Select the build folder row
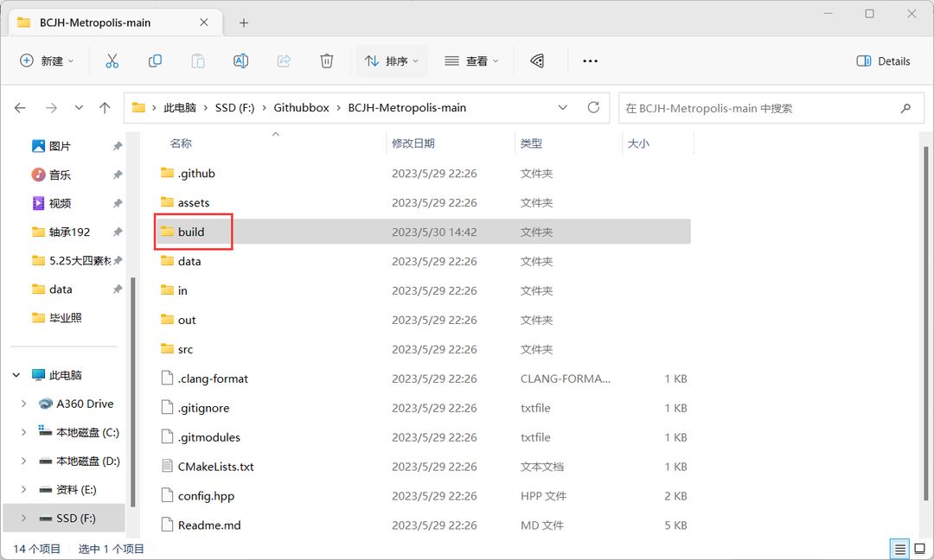Viewport: 934px width, 560px height. (x=422, y=232)
